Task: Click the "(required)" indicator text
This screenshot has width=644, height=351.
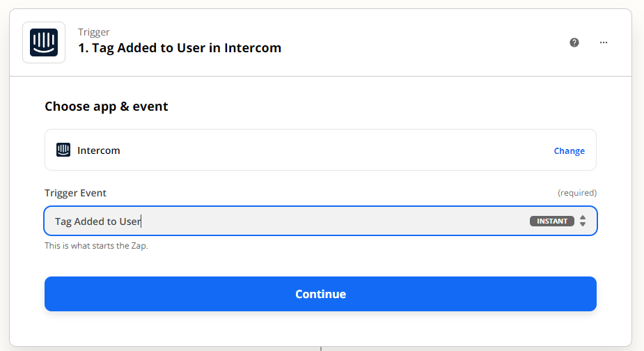Action: click(577, 193)
